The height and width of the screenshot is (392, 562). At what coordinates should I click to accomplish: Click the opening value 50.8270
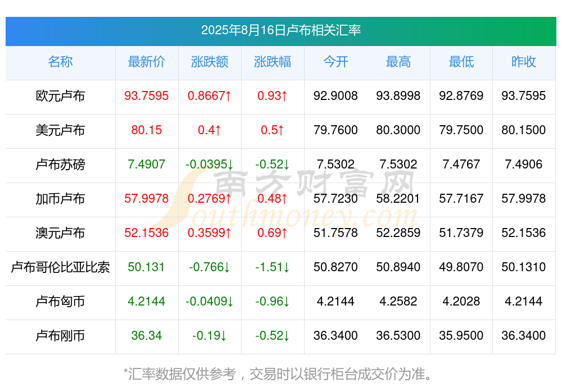pyautogui.click(x=336, y=267)
